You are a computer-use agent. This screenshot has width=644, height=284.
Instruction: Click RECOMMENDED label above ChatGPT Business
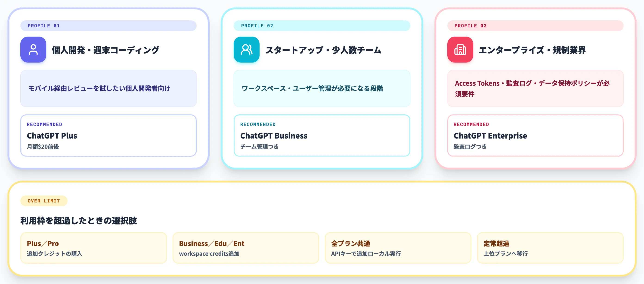(258, 124)
